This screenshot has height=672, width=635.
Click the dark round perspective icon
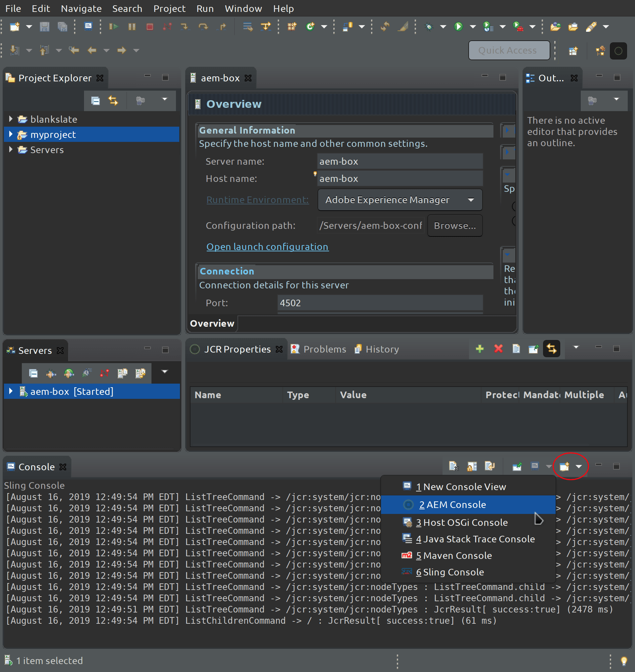(618, 51)
